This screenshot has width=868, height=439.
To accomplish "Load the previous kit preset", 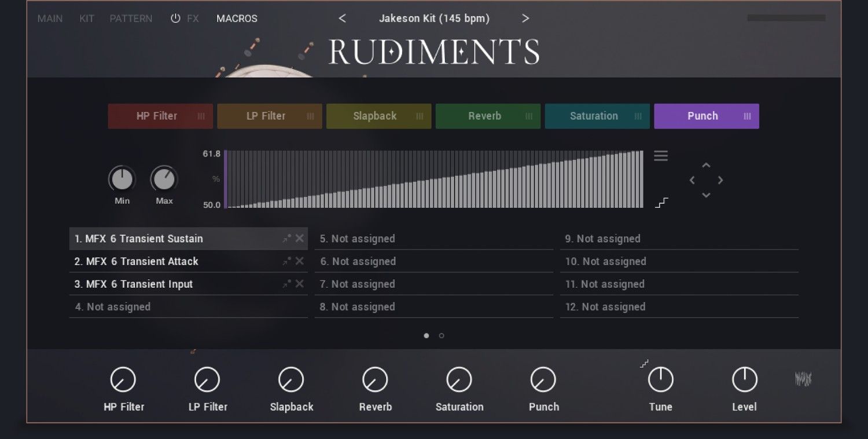I will pyautogui.click(x=343, y=18).
